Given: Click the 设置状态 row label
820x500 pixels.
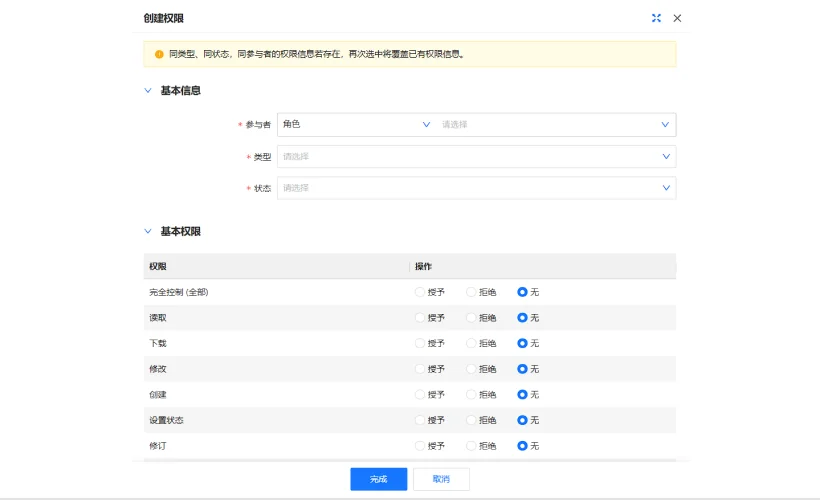Looking at the screenshot, I should (166, 420).
